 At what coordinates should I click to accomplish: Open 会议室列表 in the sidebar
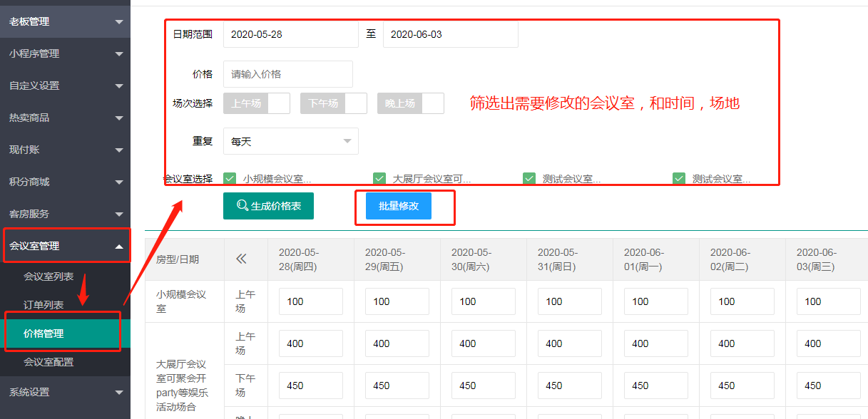coord(48,276)
